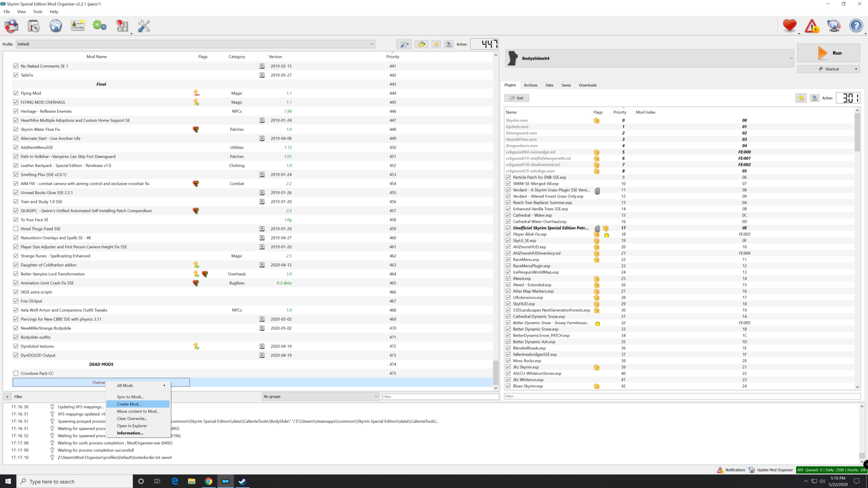Click the plugin list create backup icon
The image size is (868, 488).
click(x=815, y=98)
